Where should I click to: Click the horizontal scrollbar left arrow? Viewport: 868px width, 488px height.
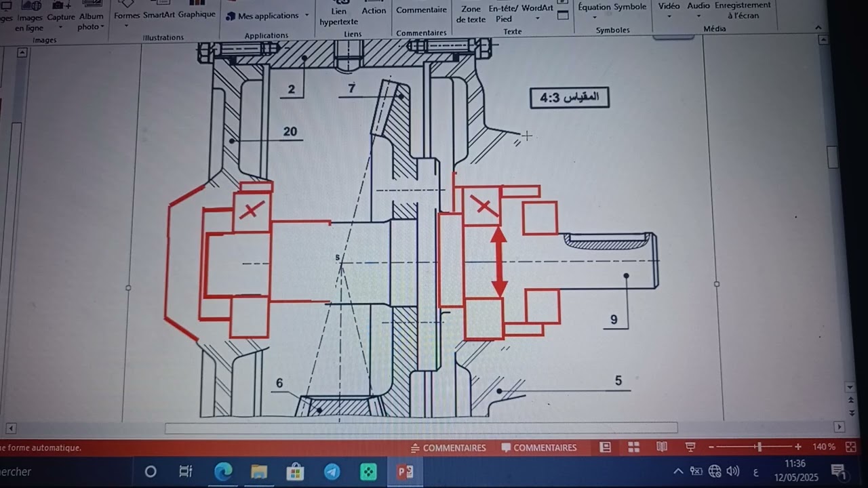[x=10, y=428]
